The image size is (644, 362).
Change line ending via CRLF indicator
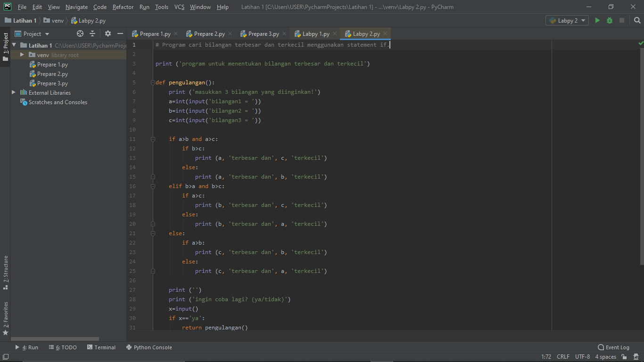tap(563, 357)
